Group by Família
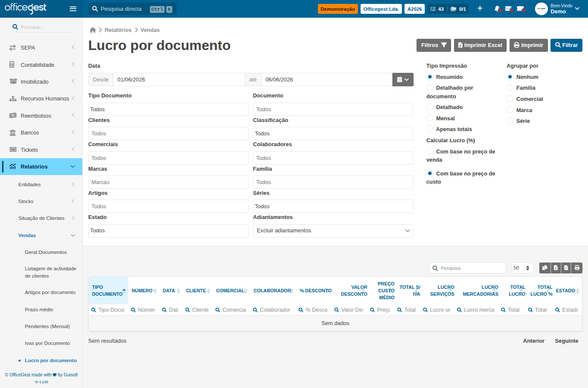588x388 pixels. pos(510,88)
